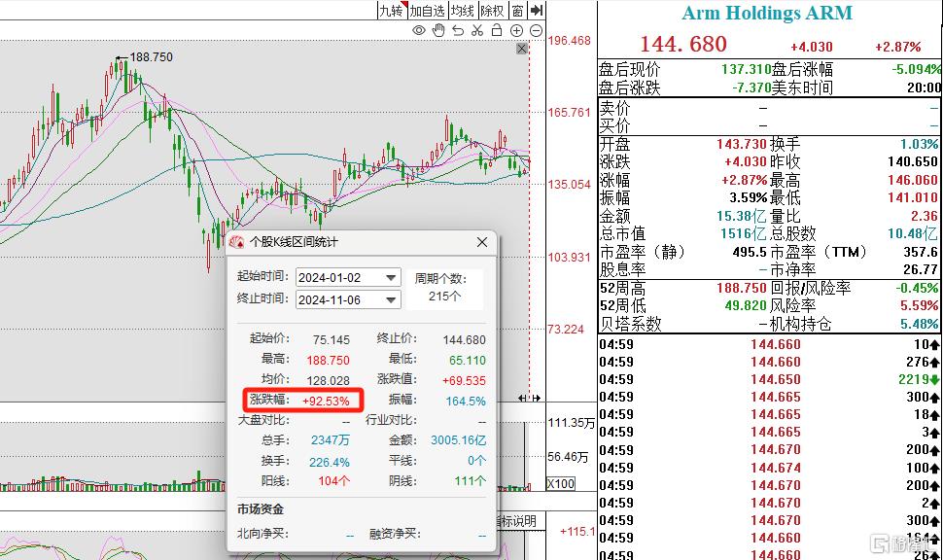The width and height of the screenshot is (943, 560).
Task: Open the 除权 tab
Action: 492,11
